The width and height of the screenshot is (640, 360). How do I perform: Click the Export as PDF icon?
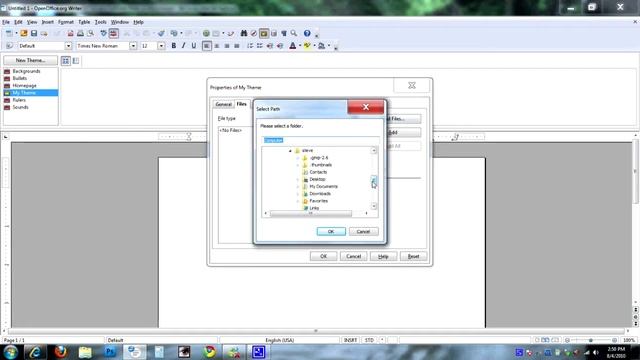coord(71,33)
